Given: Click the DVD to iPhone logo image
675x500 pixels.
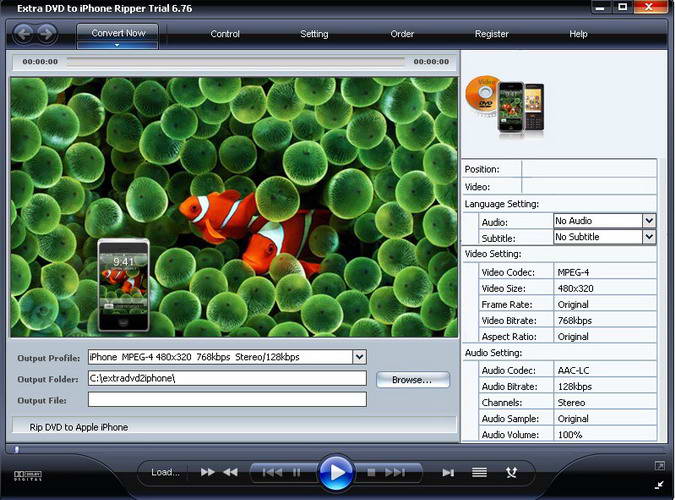Looking at the screenshot, I should pos(505,106).
